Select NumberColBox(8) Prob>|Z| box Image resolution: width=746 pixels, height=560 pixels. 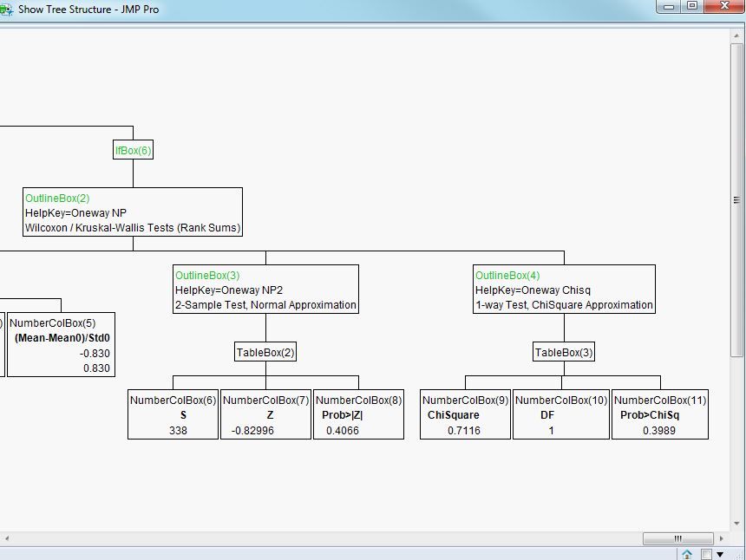[359, 414]
